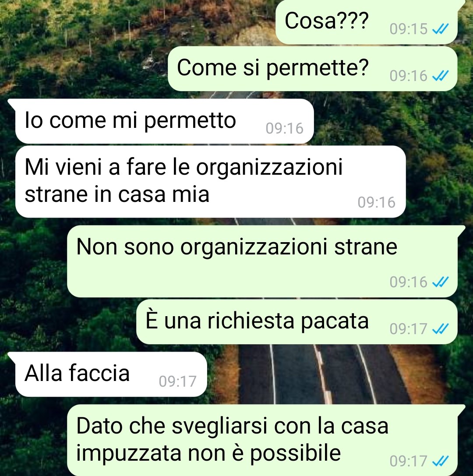Tap 09:16 timestamp beside 'Come si permette?'
Screen dimensions: 473x476
pyautogui.click(x=409, y=76)
